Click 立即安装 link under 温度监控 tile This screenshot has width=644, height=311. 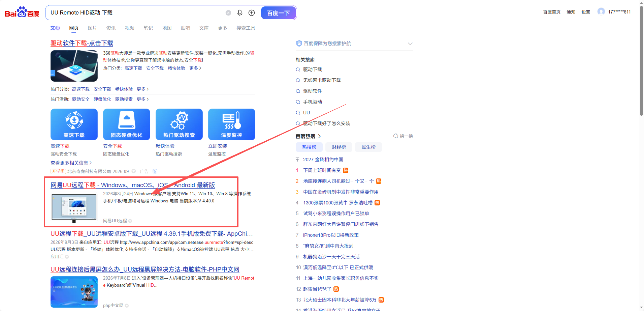tap(218, 146)
